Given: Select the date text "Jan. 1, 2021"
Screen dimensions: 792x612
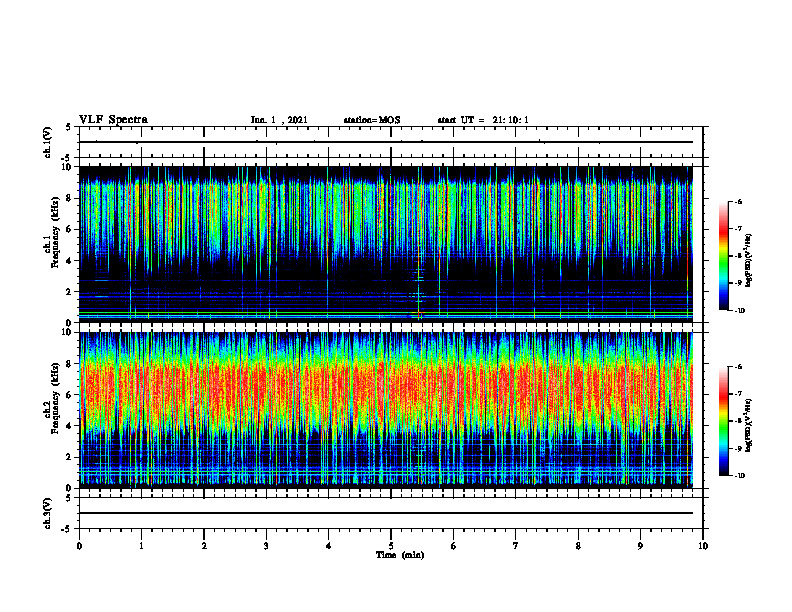Looking at the screenshot, I should coord(279,120).
